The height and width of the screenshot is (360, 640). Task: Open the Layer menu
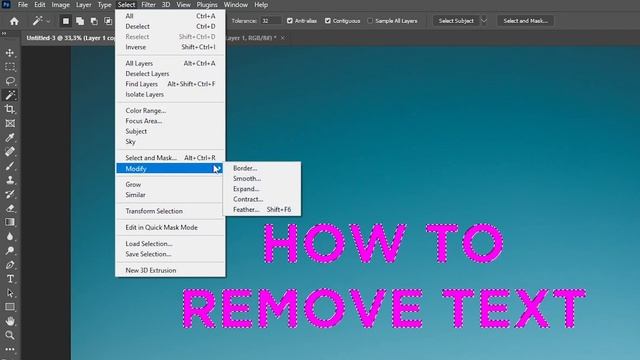[84, 5]
